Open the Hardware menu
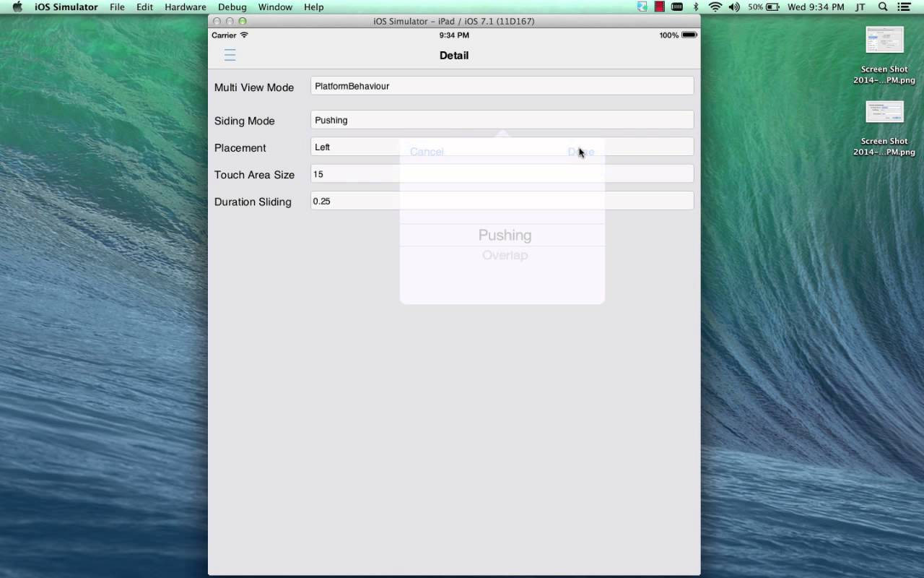 pyautogui.click(x=186, y=7)
